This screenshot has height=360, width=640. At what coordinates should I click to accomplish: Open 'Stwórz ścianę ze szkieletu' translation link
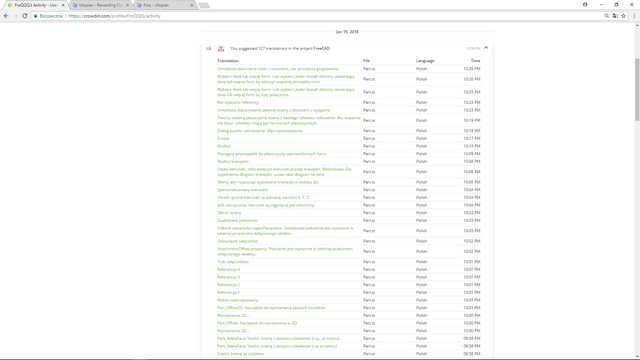click(240, 354)
